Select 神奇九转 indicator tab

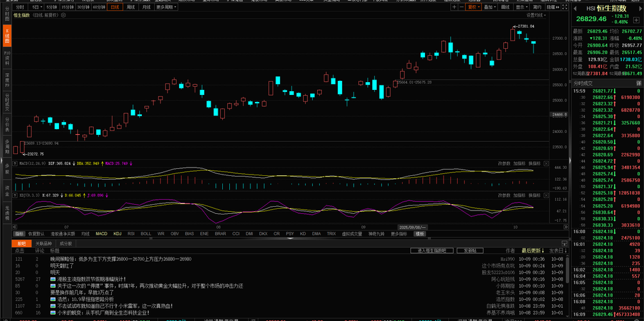coord(377,234)
